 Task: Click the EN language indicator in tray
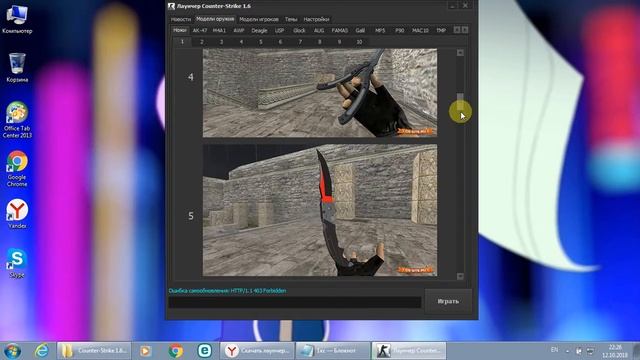click(554, 350)
